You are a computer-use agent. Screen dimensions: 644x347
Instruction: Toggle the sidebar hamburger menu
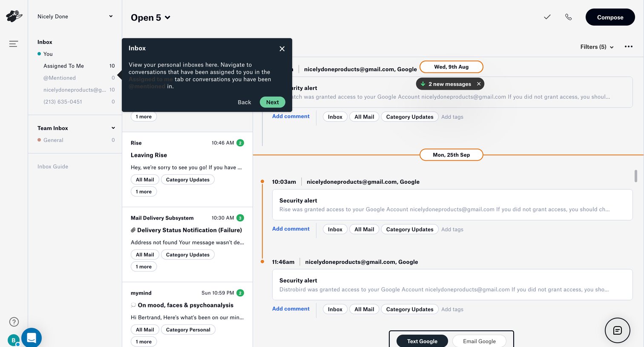pyautogui.click(x=14, y=44)
